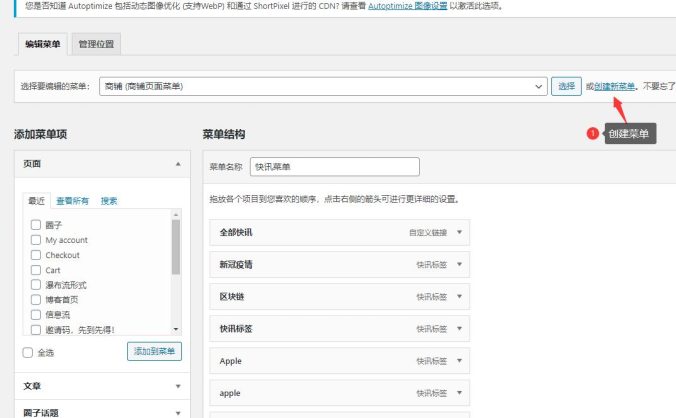Click the 添加到菜单 button

[x=154, y=351]
